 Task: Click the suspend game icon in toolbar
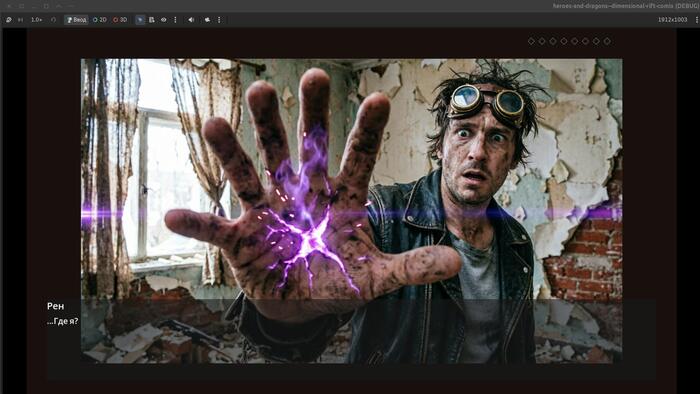(9, 20)
